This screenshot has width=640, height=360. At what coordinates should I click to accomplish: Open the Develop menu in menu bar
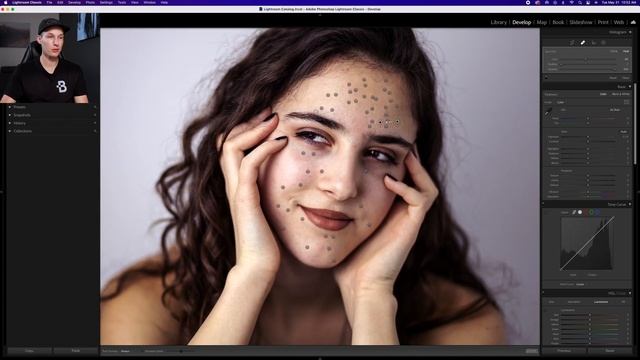pyautogui.click(x=74, y=2)
